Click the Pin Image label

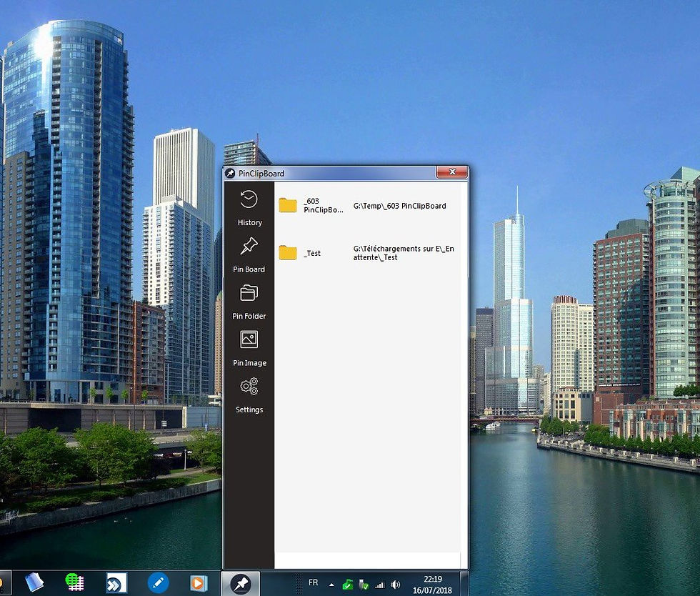pyautogui.click(x=249, y=363)
